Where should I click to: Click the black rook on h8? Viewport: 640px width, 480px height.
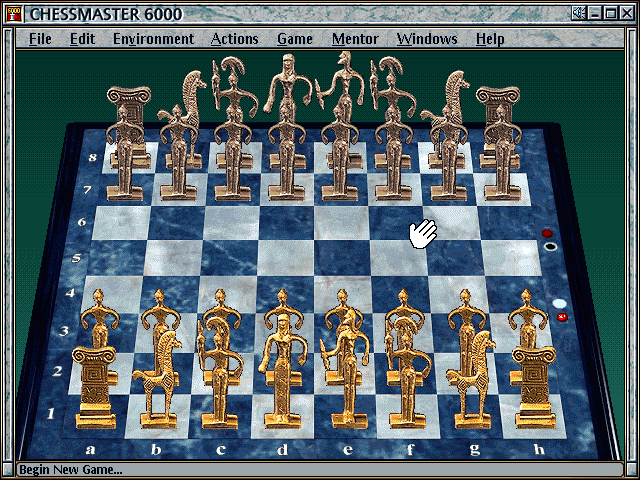coord(499,98)
